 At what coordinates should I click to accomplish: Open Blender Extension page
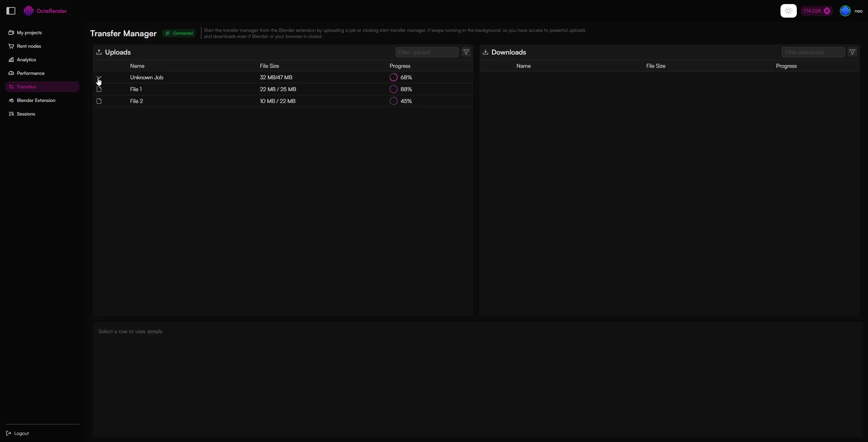42,100
